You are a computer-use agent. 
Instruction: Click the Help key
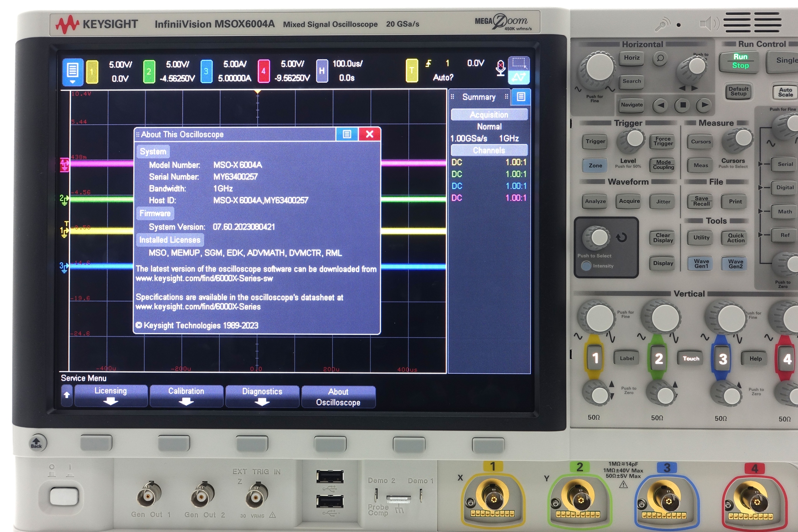[756, 359]
